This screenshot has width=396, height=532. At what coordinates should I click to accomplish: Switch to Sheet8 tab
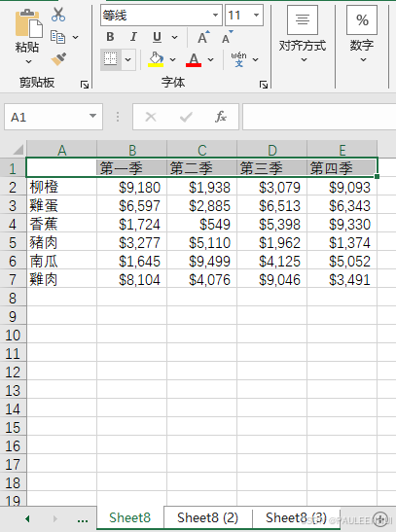(130, 517)
